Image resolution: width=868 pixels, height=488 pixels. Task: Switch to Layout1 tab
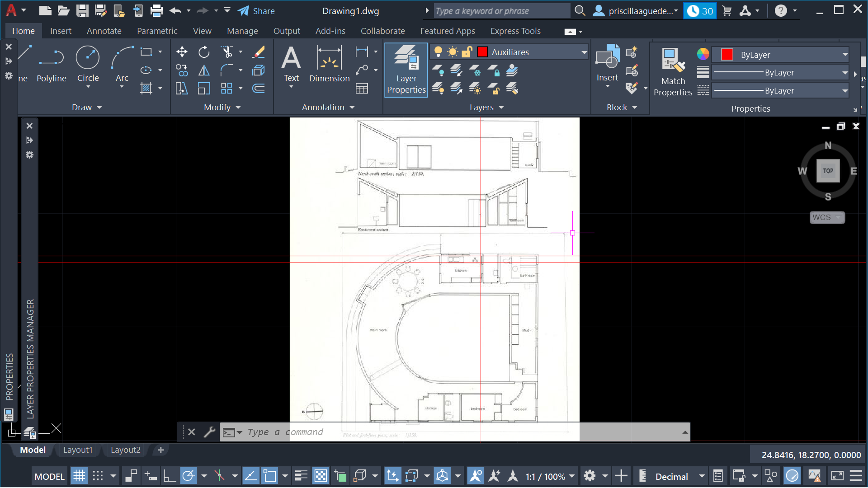point(78,450)
